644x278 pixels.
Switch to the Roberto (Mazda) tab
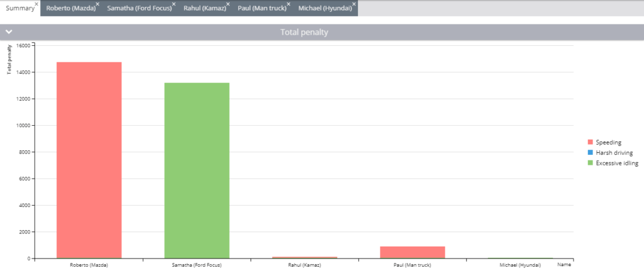[x=70, y=8]
